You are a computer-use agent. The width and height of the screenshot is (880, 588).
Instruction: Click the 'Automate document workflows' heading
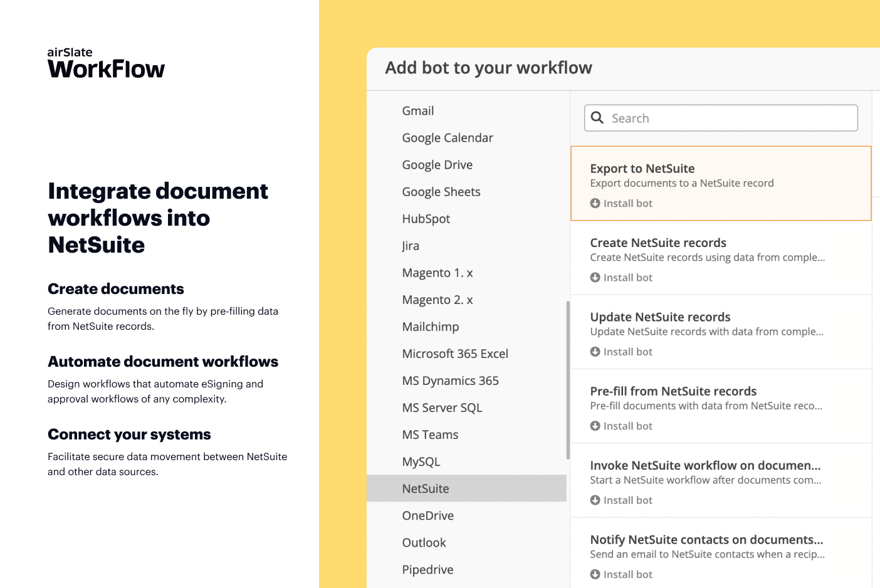point(163,362)
